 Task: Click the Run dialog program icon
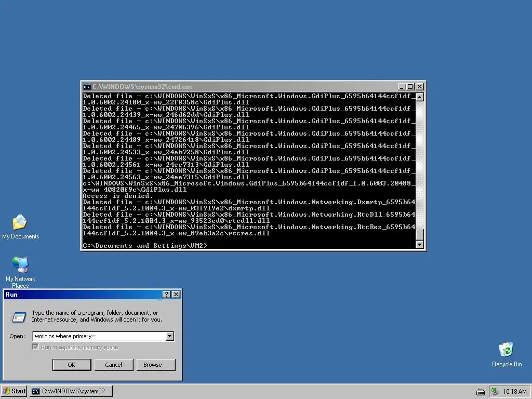tap(18, 317)
